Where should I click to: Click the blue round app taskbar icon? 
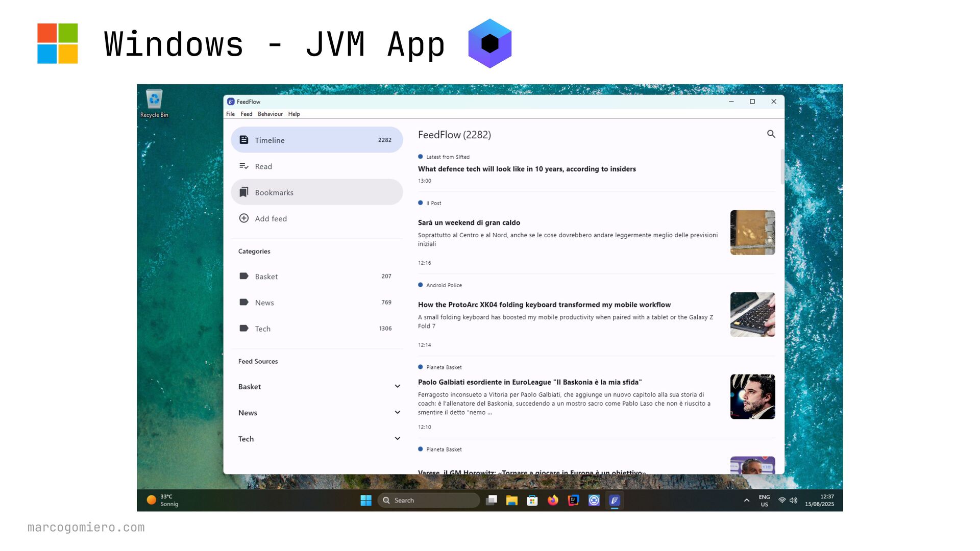[594, 500]
